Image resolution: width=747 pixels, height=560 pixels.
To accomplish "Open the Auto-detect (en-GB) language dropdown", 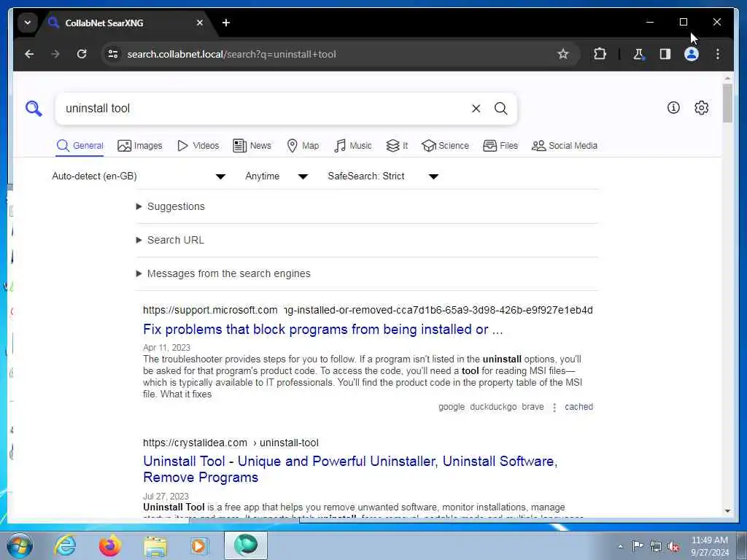I will (139, 176).
